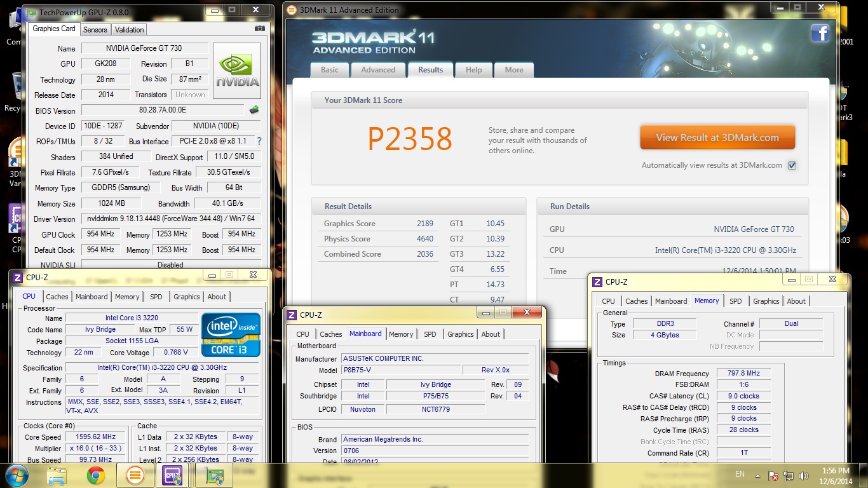Screen dimensions: 868x488
Task: Open the Advanced tab in 3DMark 11
Action: 378,70
